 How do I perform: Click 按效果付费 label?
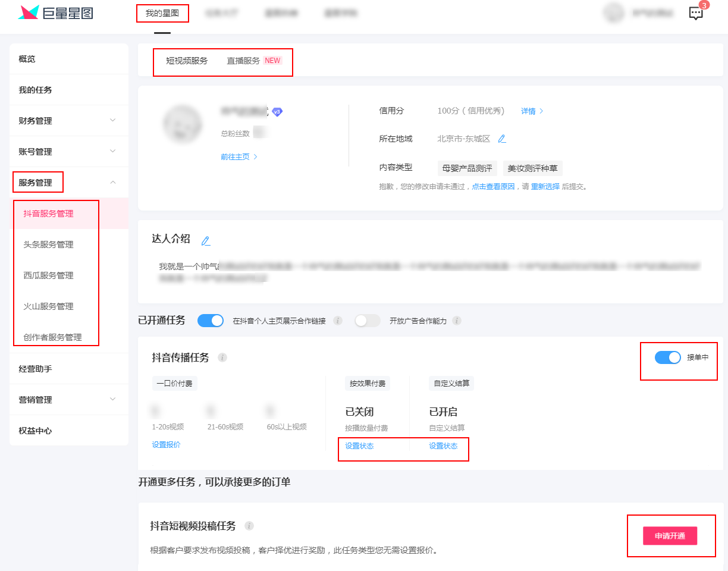click(368, 384)
